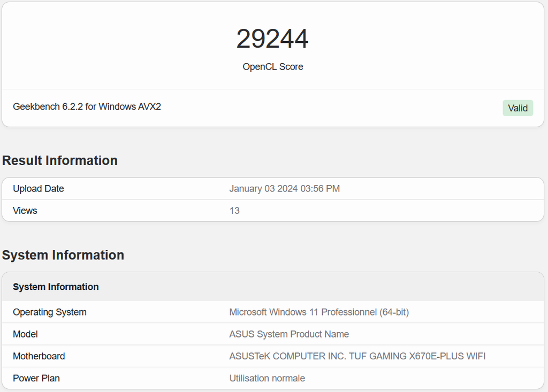The width and height of the screenshot is (548, 392).
Task: Select the upload timestamp January 03 2024
Action: [x=284, y=188]
